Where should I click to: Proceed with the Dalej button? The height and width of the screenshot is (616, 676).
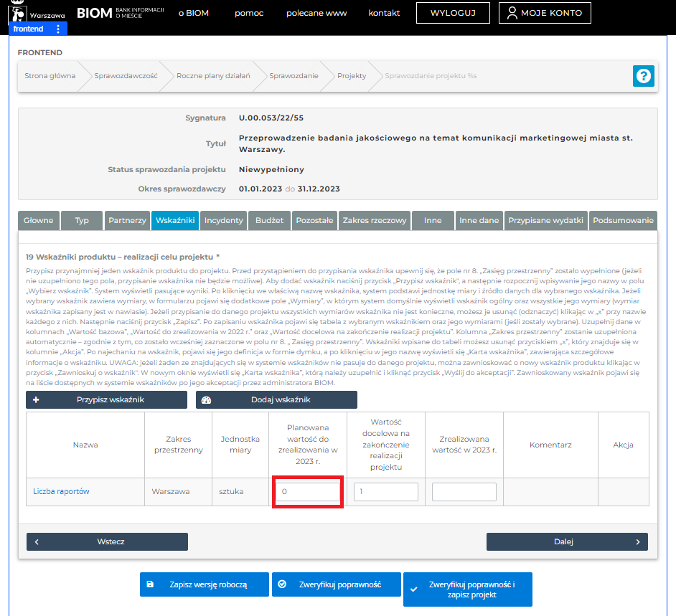567,542
